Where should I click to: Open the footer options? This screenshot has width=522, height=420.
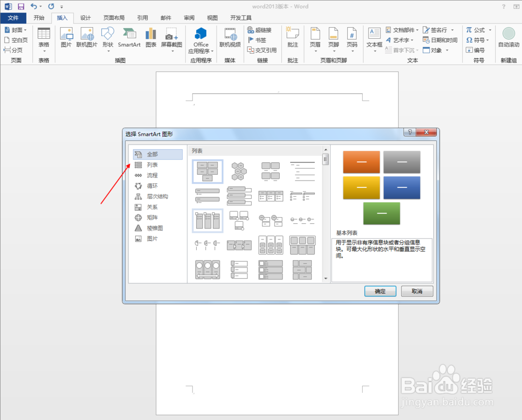click(x=333, y=40)
